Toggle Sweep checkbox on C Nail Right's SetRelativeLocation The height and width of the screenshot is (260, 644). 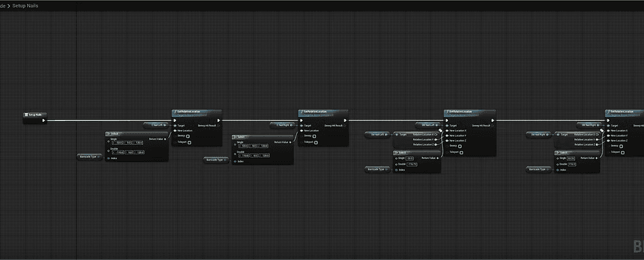coord(315,136)
